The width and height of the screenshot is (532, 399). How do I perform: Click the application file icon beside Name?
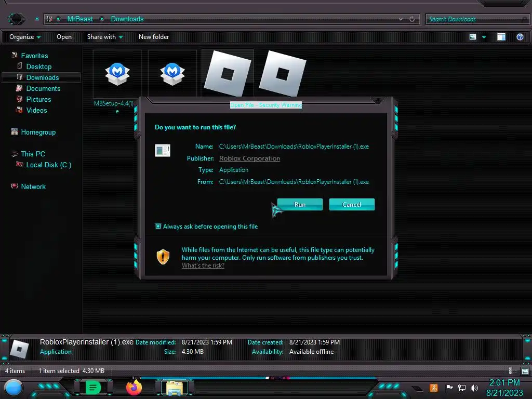pyautogui.click(x=163, y=150)
